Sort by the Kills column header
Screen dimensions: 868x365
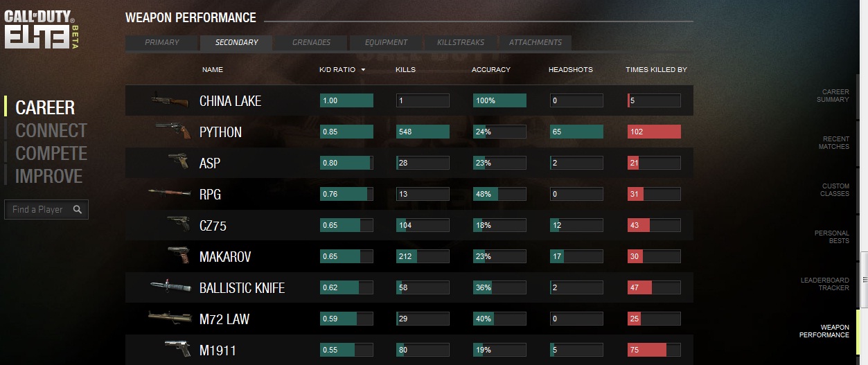coord(405,70)
